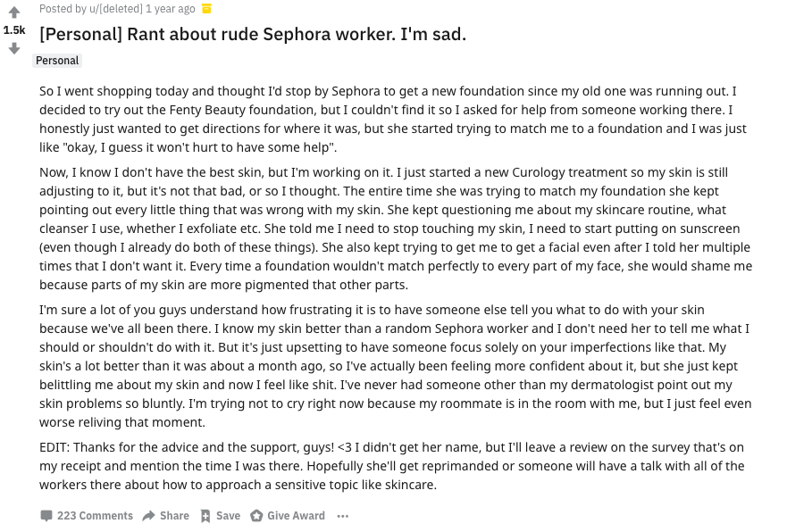Image resolution: width=787 pixels, height=532 pixels.
Task: Click the Share text label
Action: coord(174,515)
